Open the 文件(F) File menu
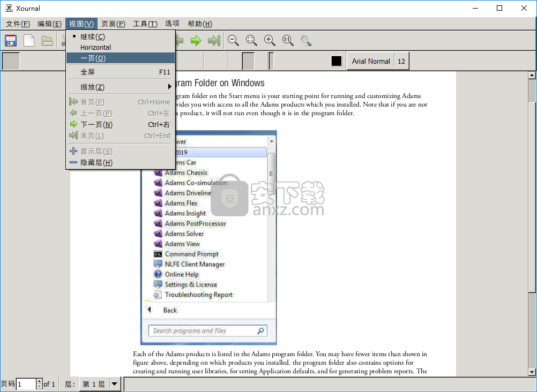 pyautogui.click(x=18, y=24)
